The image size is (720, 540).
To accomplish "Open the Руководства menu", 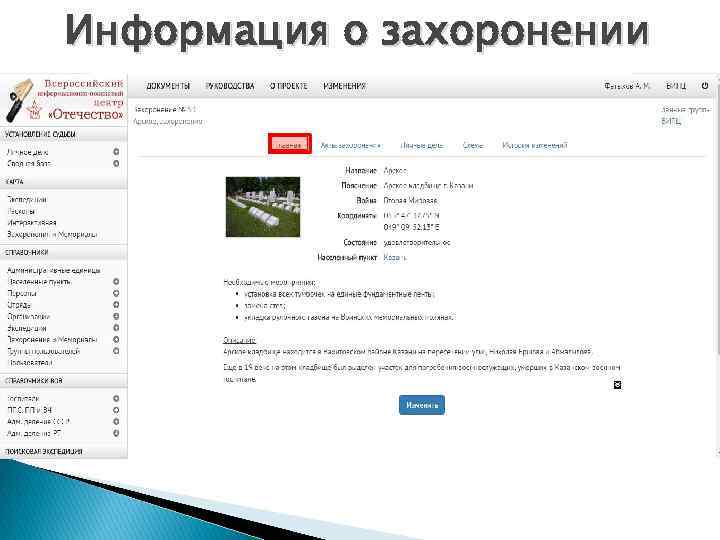I will tap(230, 86).
